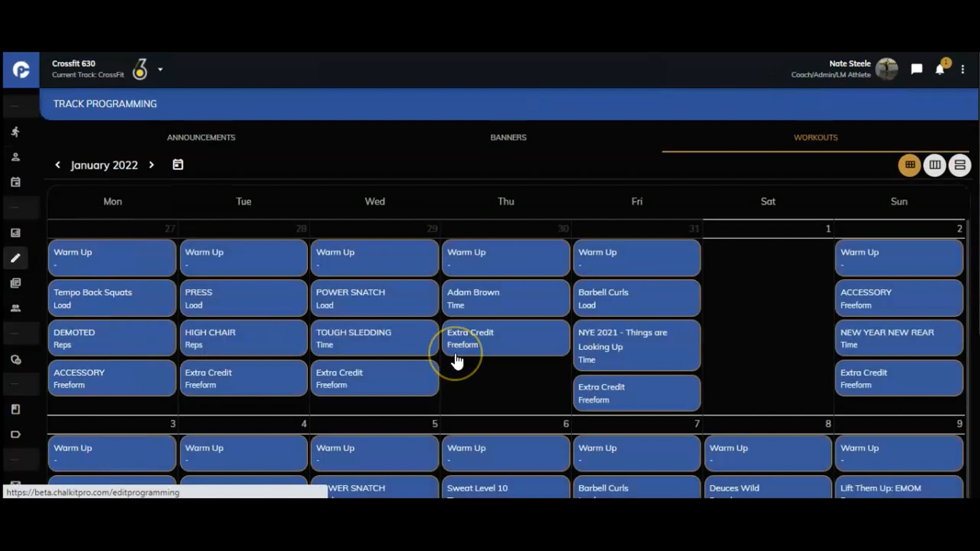Viewport: 980px width, 551px height.
Task: Open the HIGH CHAIR Reps workout
Action: 243,338
